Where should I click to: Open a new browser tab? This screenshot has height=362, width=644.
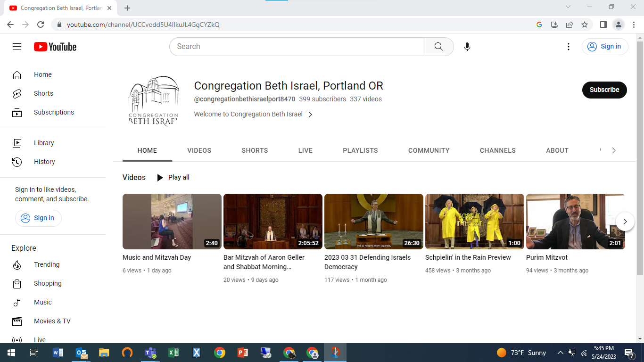coord(127,8)
